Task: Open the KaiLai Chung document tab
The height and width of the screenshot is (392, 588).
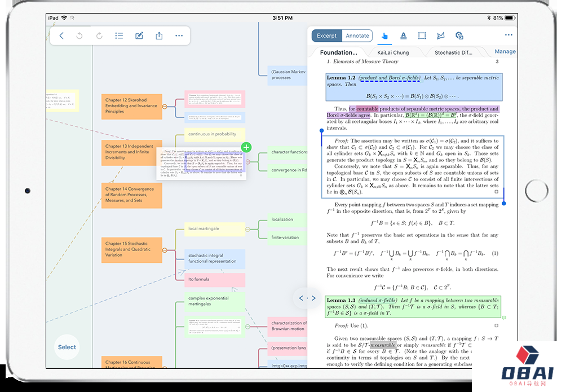Action: click(393, 52)
